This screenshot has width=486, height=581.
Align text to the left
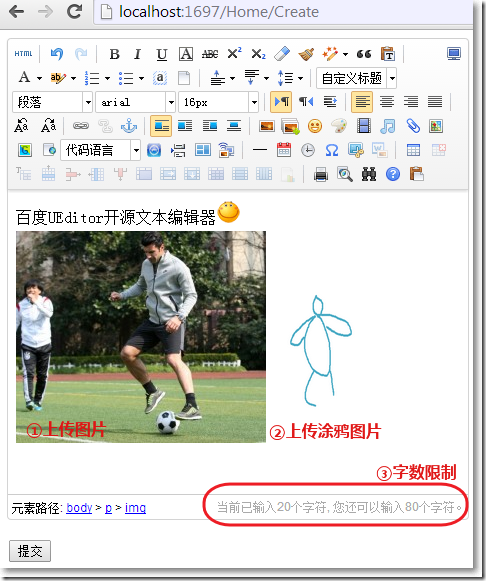362,102
